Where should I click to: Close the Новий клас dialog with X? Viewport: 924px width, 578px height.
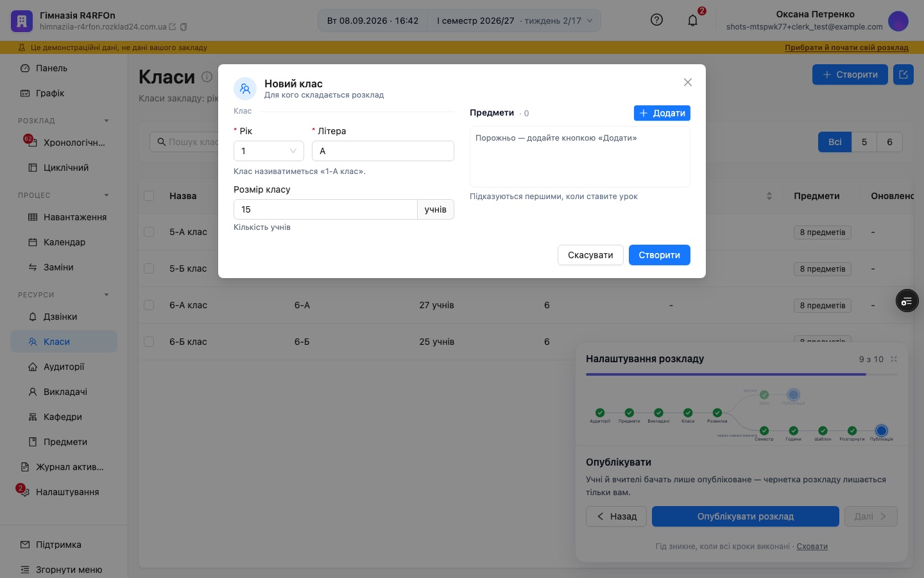point(688,82)
